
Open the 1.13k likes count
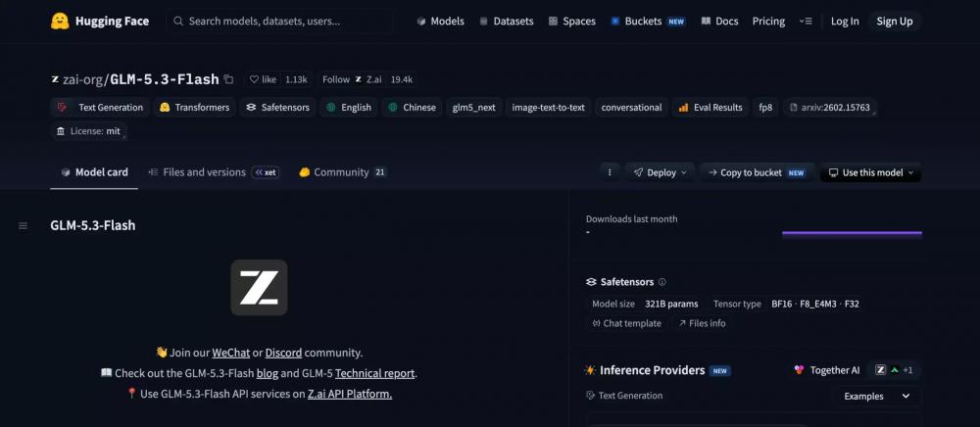(296, 79)
